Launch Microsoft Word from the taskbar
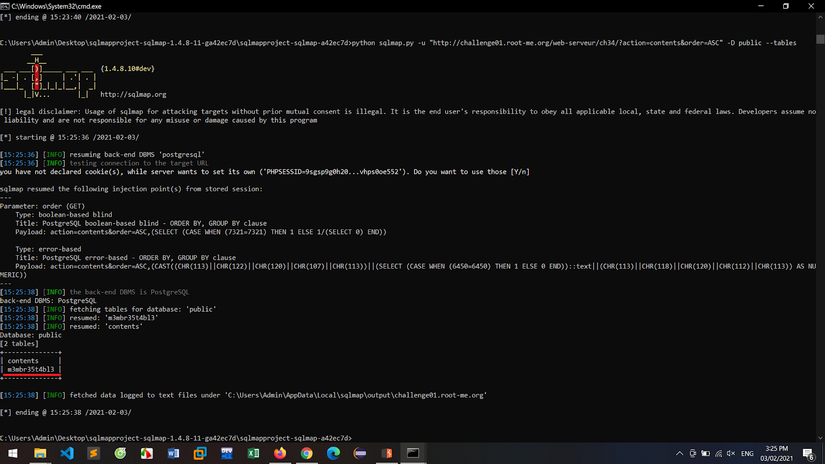This screenshot has height=464, width=825. tap(174, 453)
